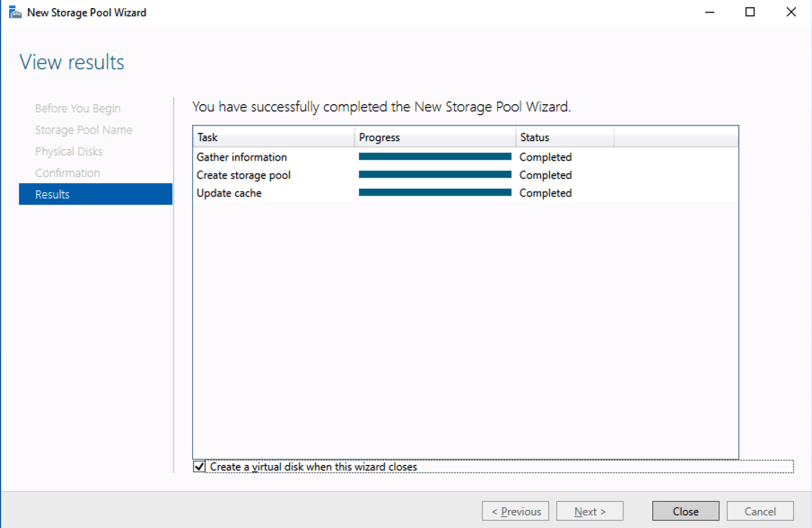
Task: Select the Update cache task row
Action: (230, 193)
